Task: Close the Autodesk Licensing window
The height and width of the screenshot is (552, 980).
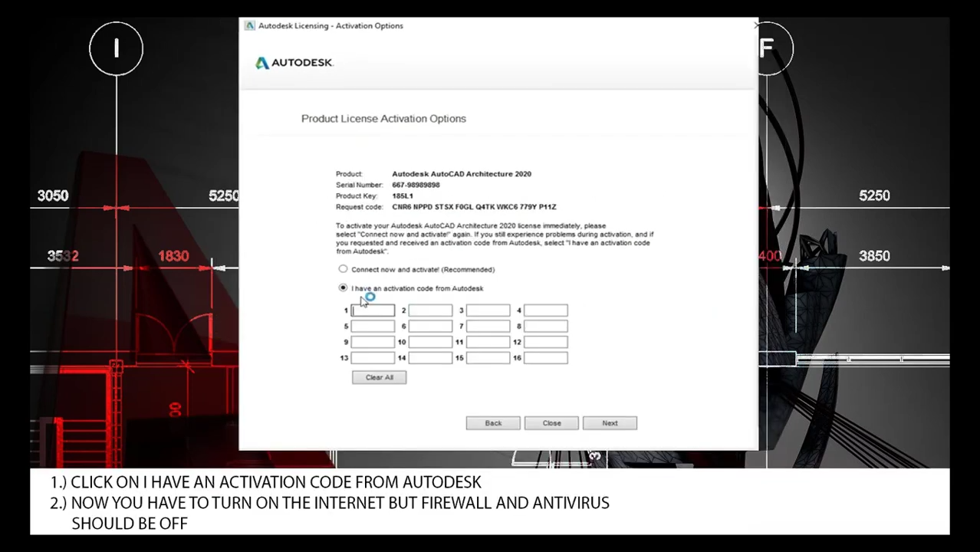Action: [x=756, y=25]
